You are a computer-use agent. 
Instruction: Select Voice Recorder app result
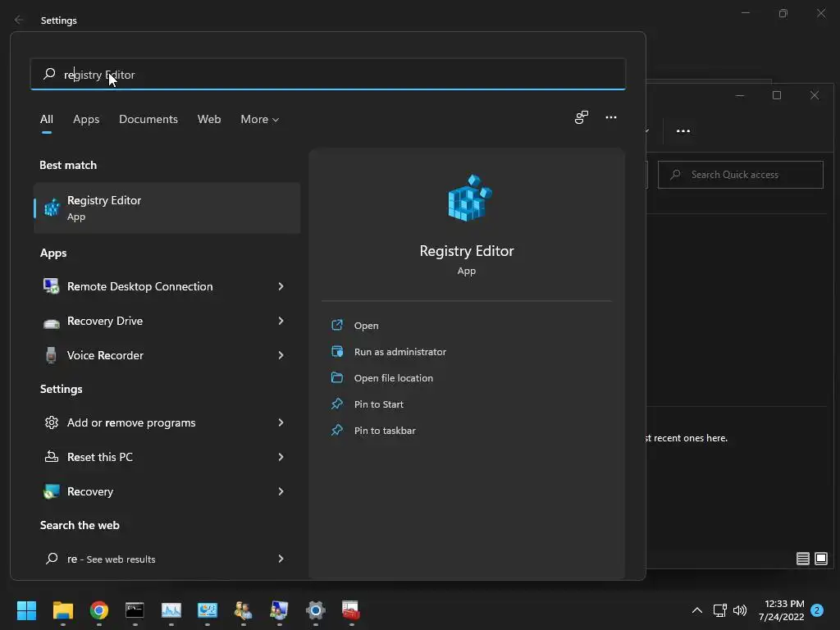(167, 355)
